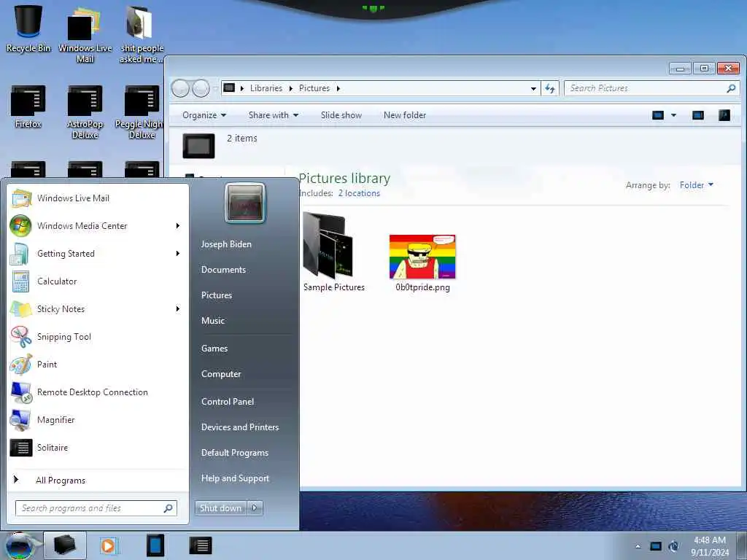This screenshot has width=747, height=560.
Task: Expand Windows Media Center submenu arrow
Action: click(178, 226)
